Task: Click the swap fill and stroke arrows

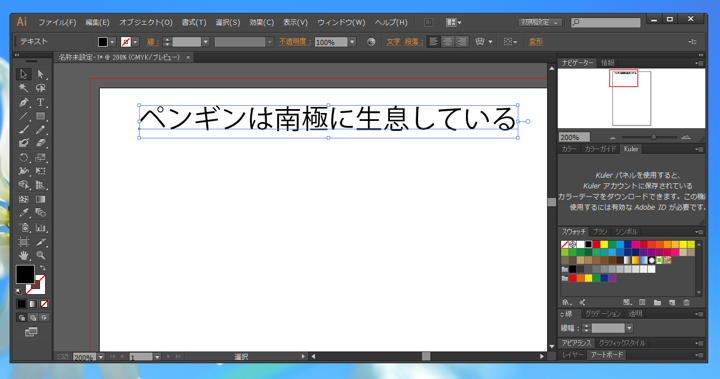Action: pos(42,268)
